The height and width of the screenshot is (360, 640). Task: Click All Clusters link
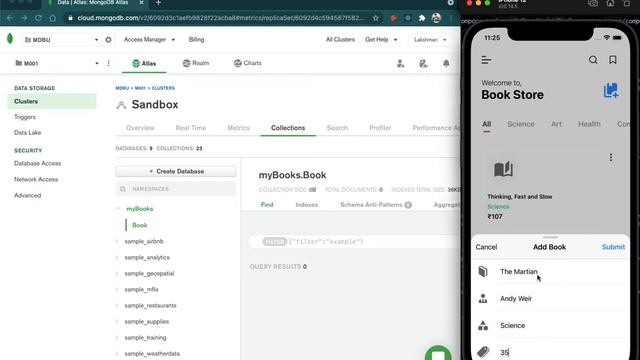point(340,40)
